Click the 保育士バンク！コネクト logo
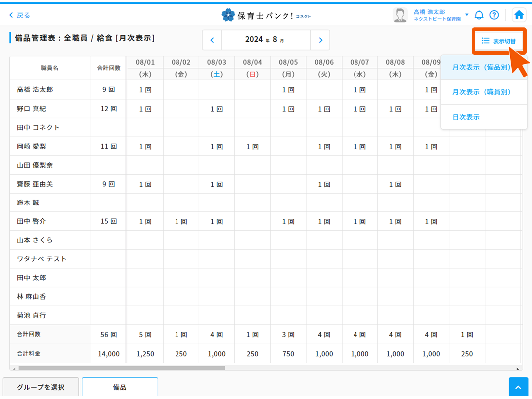Screen dimensions: 532x399 pyautogui.click(x=266, y=15)
